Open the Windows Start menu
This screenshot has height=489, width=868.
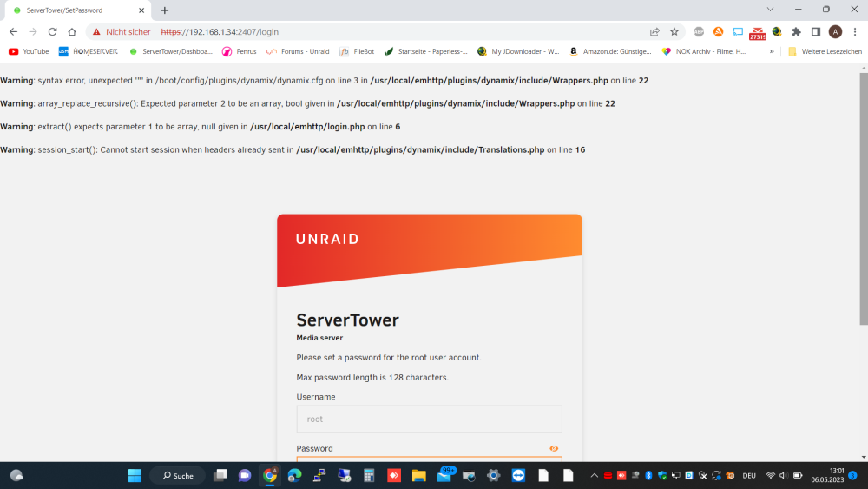(135, 476)
